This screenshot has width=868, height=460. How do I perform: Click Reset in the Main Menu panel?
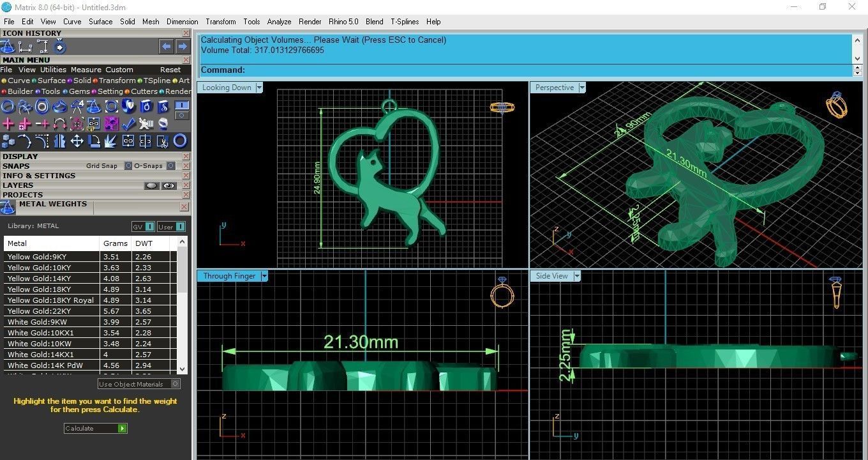170,70
